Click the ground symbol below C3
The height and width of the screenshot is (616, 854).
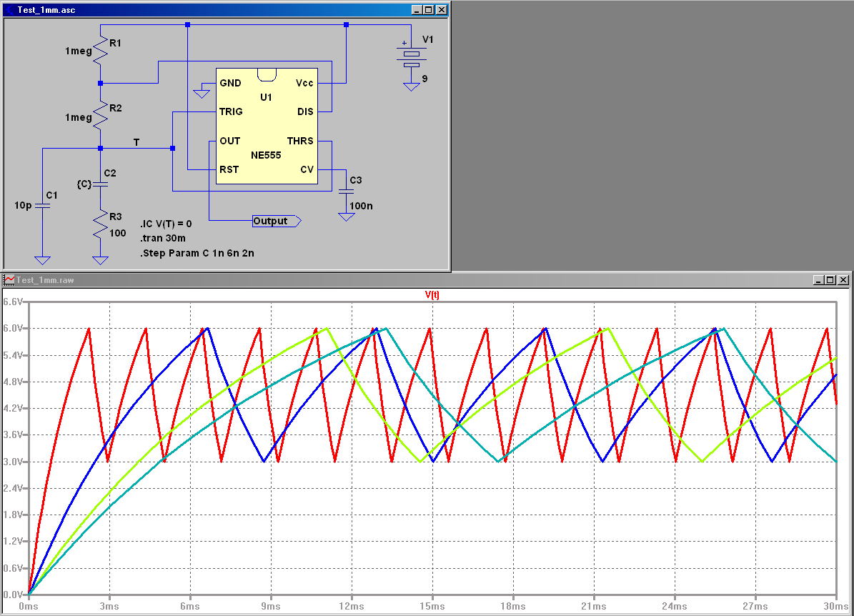coord(347,217)
